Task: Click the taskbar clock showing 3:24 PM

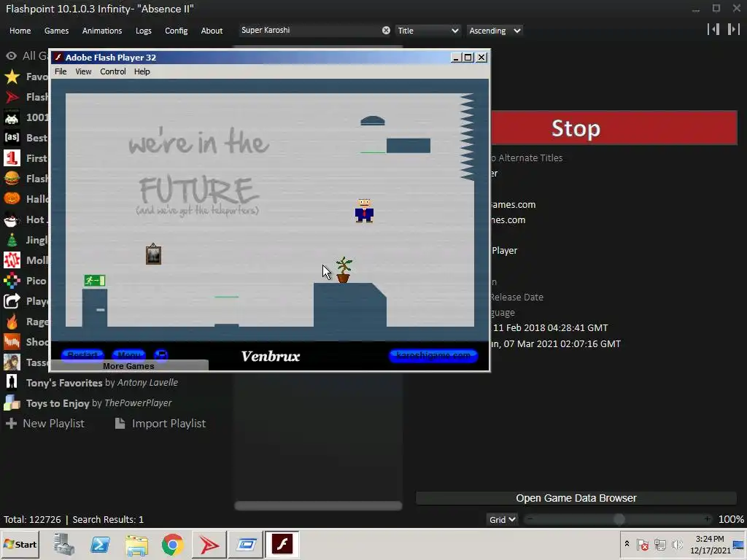Action: point(710,544)
